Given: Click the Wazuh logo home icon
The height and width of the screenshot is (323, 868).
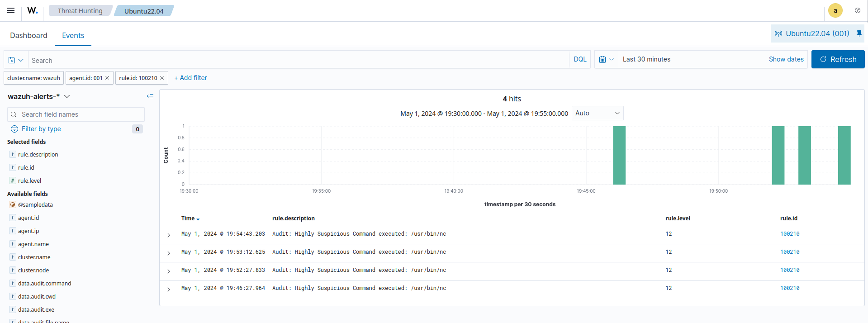Looking at the screenshot, I should pyautogui.click(x=33, y=10).
